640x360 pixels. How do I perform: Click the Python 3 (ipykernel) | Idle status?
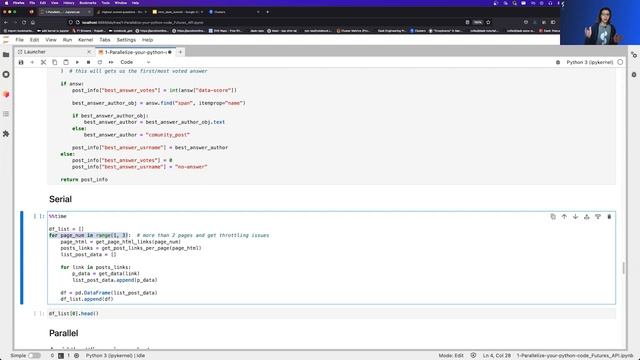[x=116, y=356]
